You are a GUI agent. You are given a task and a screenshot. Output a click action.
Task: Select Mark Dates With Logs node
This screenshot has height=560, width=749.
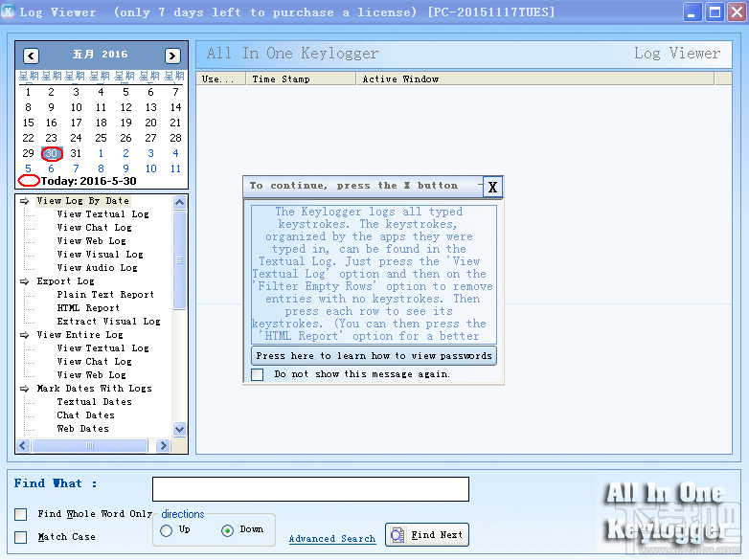[94, 388]
